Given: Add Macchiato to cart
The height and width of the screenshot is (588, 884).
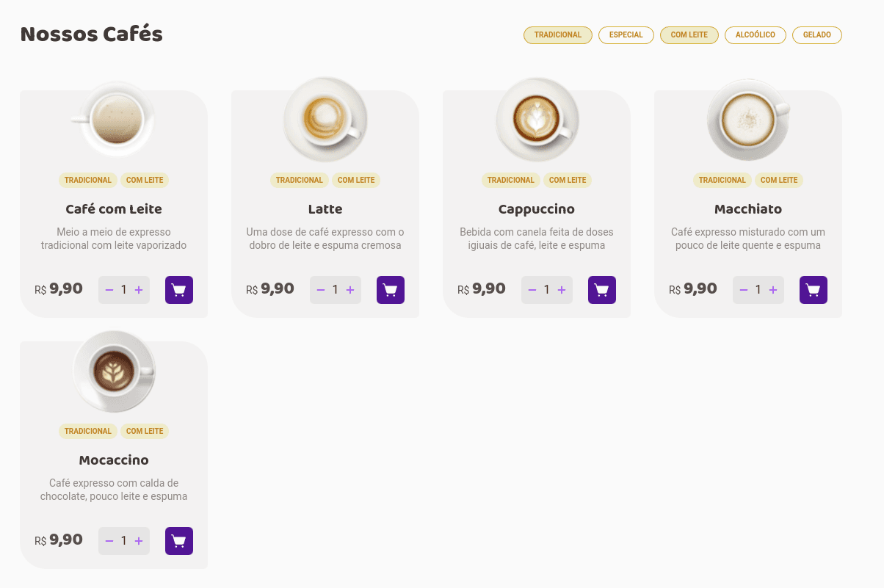Looking at the screenshot, I should pos(814,290).
